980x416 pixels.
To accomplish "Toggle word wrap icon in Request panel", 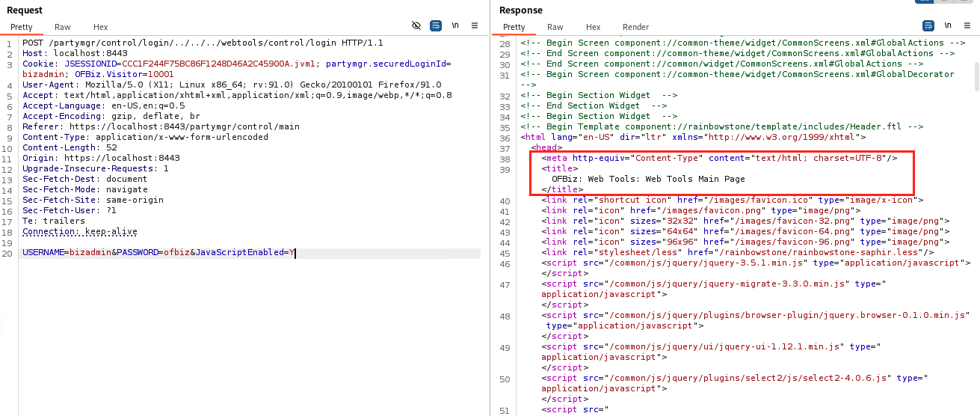I will [436, 25].
